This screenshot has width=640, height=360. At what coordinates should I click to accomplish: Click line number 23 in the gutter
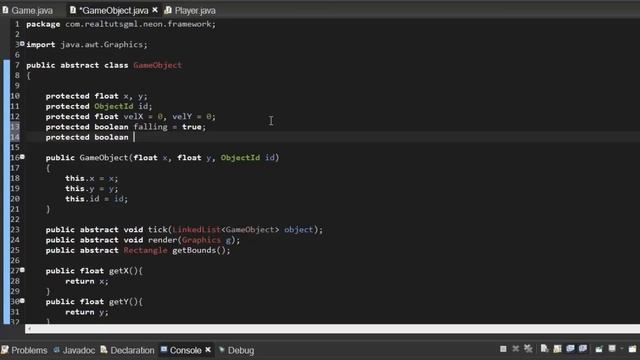15,230
